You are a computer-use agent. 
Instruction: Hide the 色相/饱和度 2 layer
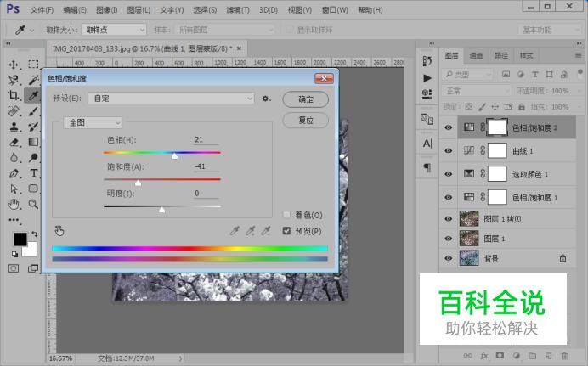[x=448, y=127]
